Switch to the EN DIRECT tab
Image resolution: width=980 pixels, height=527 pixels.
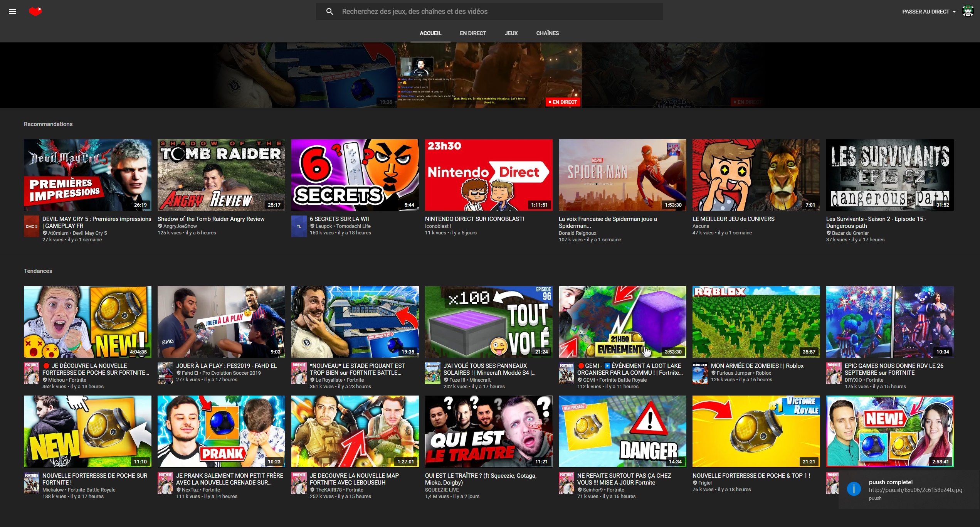pos(473,33)
